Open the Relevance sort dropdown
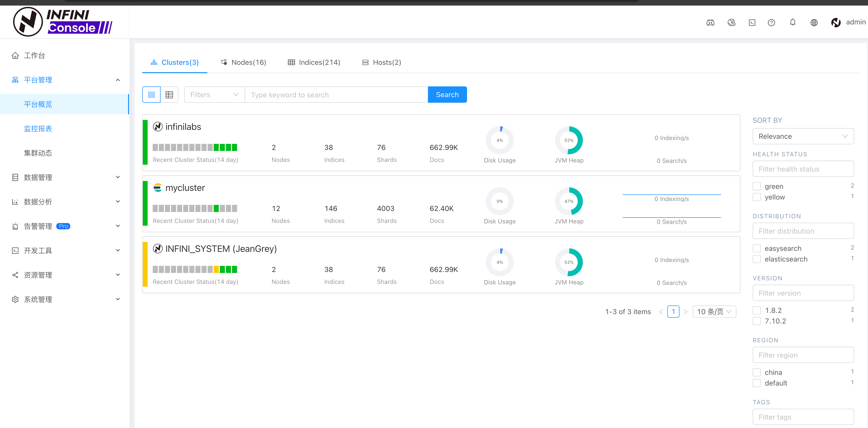868x428 pixels. point(803,136)
